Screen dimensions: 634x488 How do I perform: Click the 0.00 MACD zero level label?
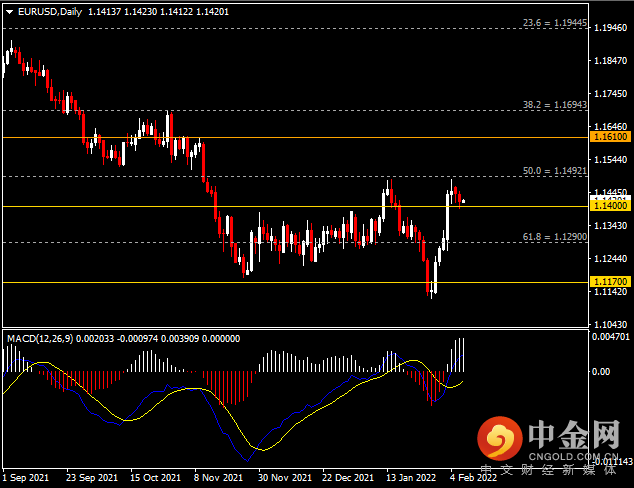tap(602, 372)
